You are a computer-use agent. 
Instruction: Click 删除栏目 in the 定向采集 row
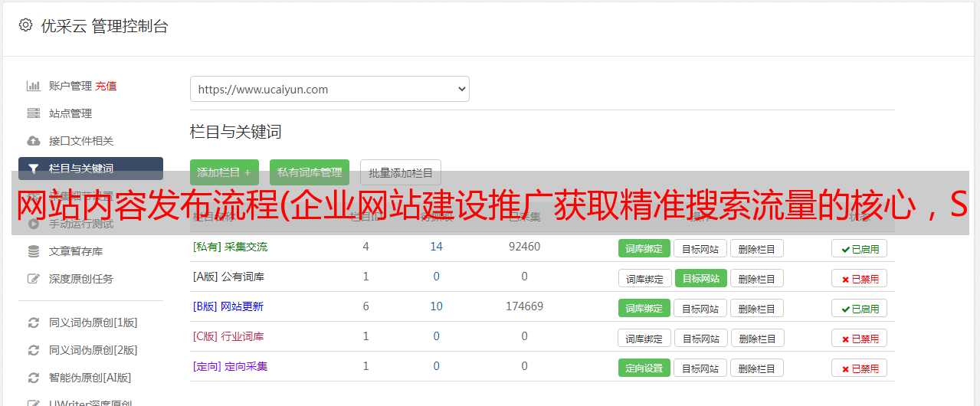757,368
